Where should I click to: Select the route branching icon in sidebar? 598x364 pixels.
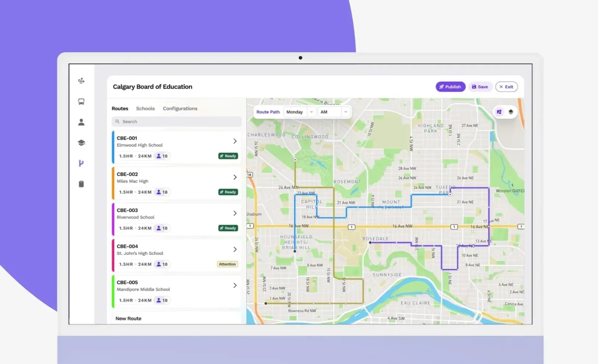point(81,163)
